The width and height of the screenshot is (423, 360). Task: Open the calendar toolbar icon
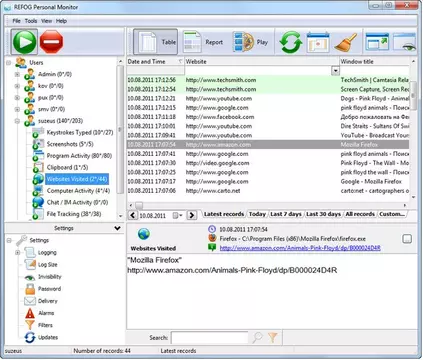[318, 42]
